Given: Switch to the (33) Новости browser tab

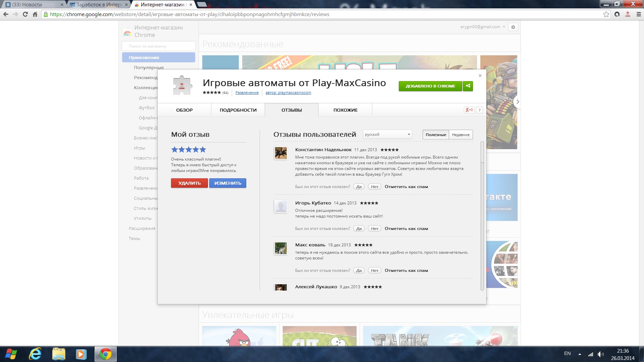Looking at the screenshot, I should click(33, 5).
